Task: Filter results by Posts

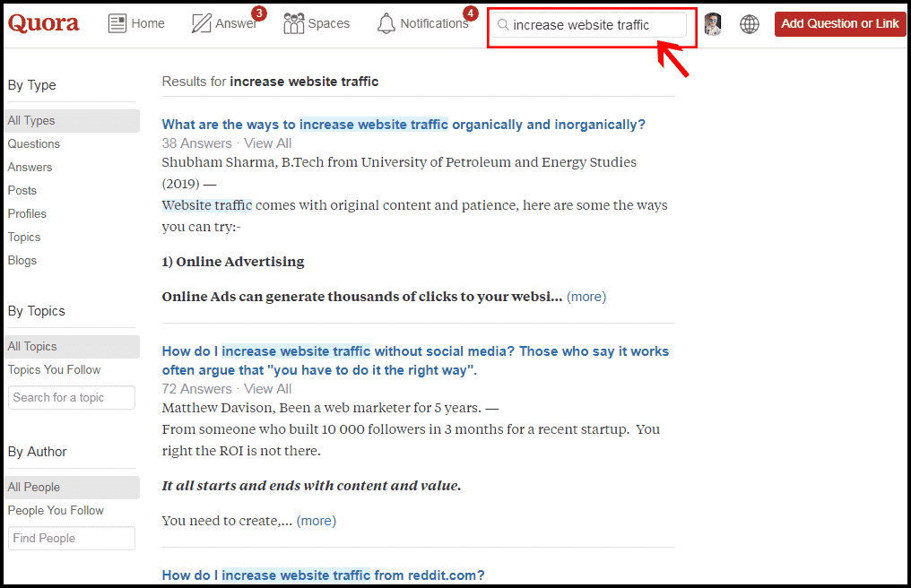Action: (22, 191)
